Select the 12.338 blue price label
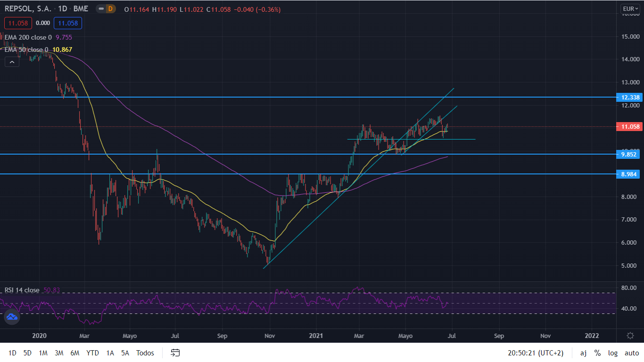The image size is (644, 362). pos(630,98)
